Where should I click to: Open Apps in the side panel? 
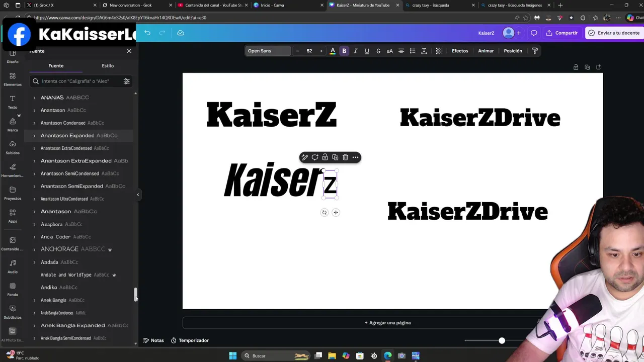coord(13,216)
